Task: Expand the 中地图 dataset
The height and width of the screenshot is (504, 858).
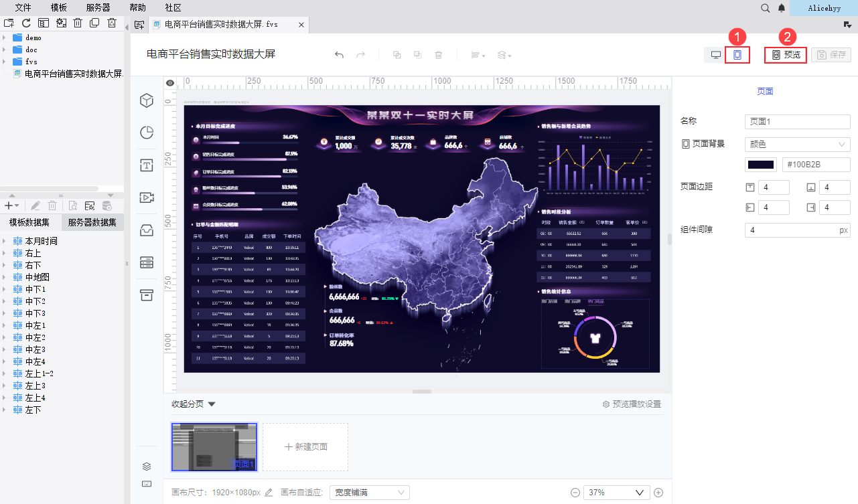Action: pos(4,277)
